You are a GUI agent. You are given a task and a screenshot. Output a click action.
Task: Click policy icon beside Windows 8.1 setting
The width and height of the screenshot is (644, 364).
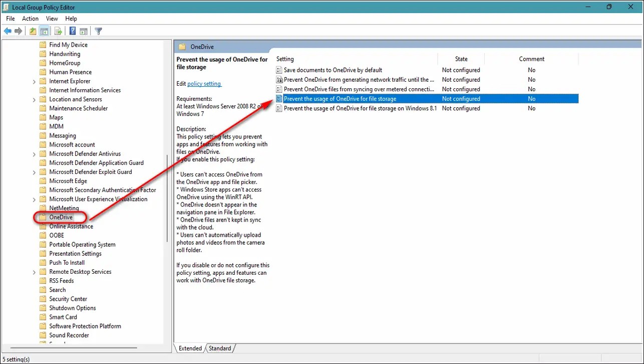(x=279, y=108)
